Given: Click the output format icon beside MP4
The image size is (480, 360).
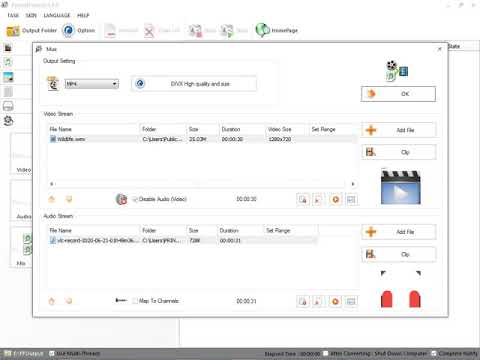Looking at the screenshot, I should pos(53,84).
